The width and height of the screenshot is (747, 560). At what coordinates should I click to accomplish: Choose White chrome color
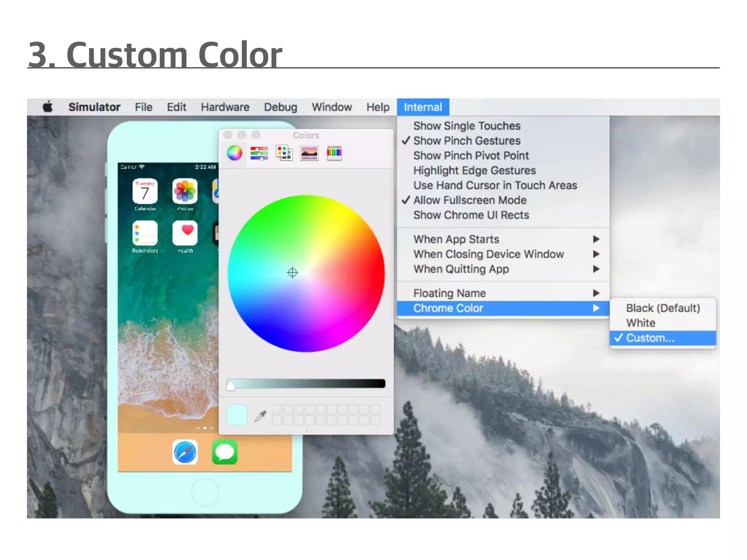click(x=640, y=323)
